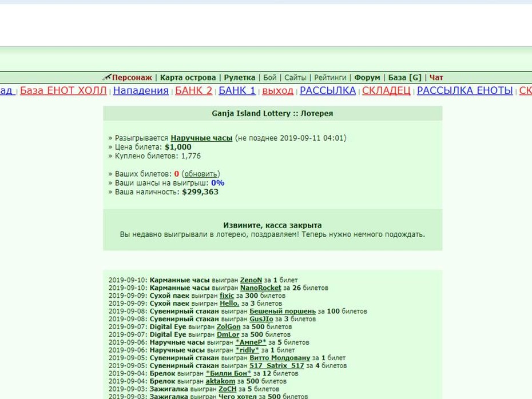This screenshot has width=532, height=399.
Task: Select the ticket price $1,000
Action: 178,147
